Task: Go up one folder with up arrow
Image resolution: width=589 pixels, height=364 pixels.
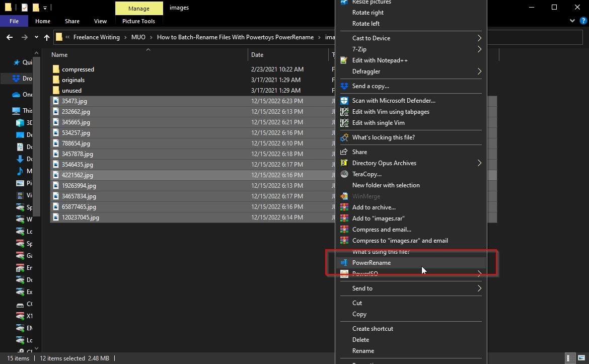Action: point(47,37)
